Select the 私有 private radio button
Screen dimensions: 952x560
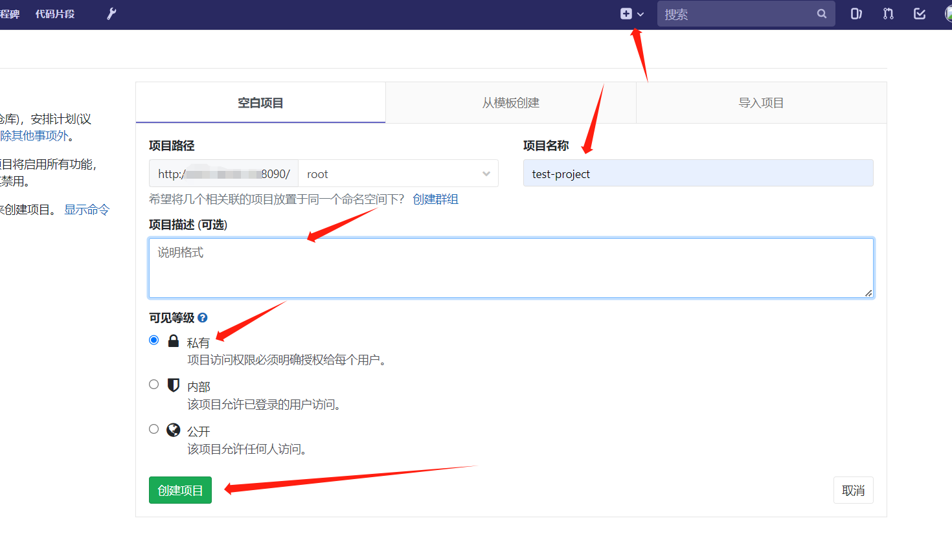(153, 340)
